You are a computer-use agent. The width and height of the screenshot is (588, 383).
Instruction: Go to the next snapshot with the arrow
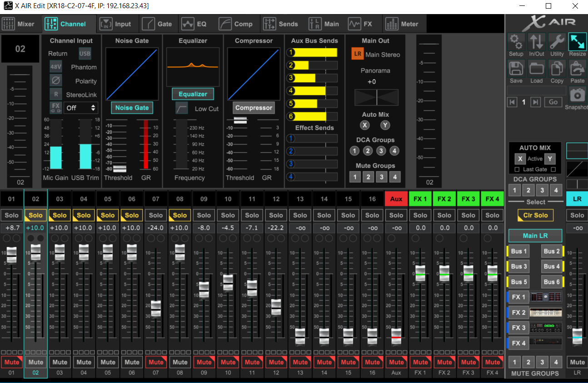point(536,102)
